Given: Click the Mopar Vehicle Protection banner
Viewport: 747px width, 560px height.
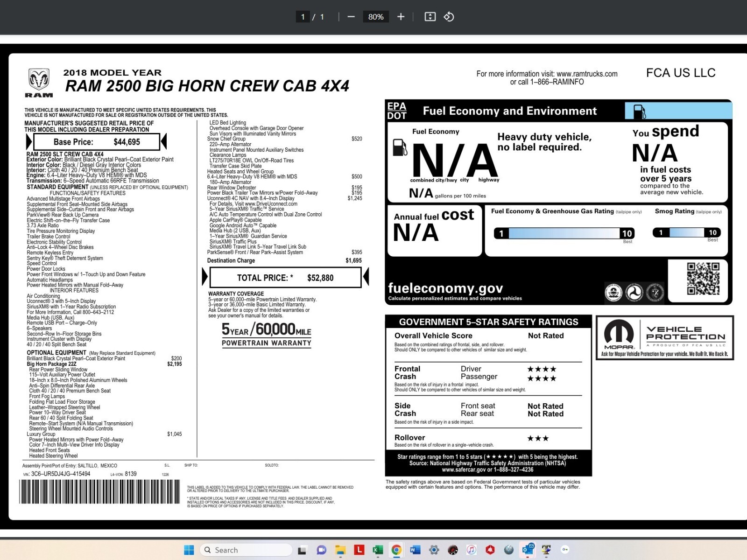Looking at the screenshot, I should click(x=664, y=338).
